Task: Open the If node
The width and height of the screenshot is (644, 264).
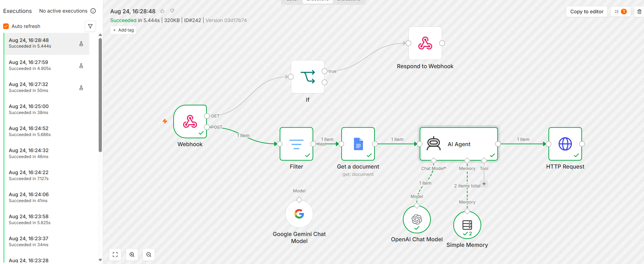Action: point(308,77)
